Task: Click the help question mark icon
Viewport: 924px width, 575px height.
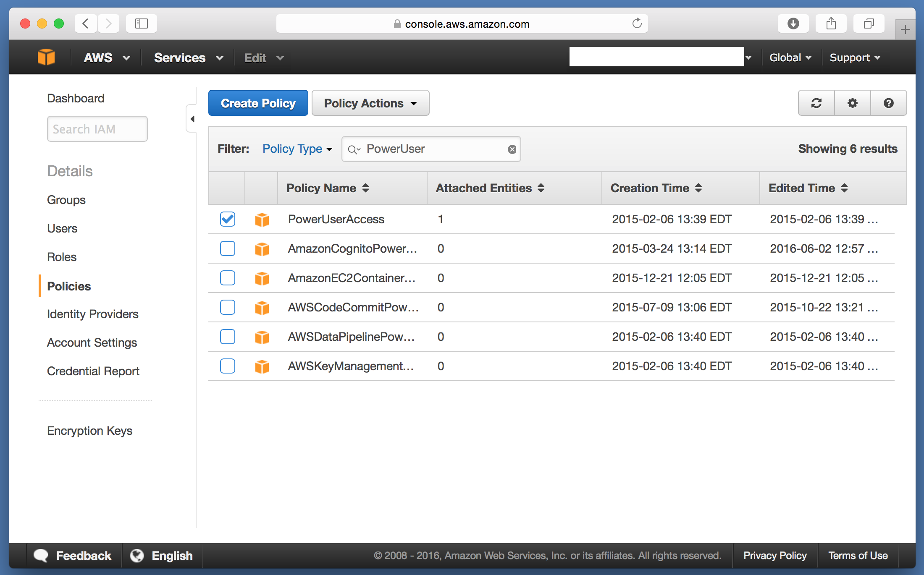Action: coord(888,103)
